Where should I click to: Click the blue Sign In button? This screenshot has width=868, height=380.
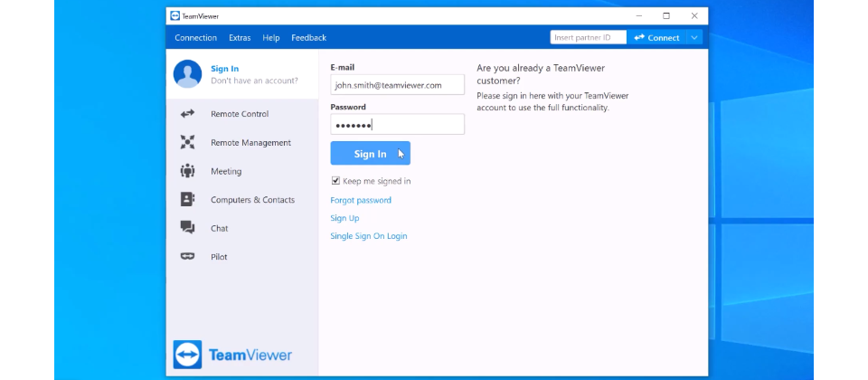click(371, 154)
